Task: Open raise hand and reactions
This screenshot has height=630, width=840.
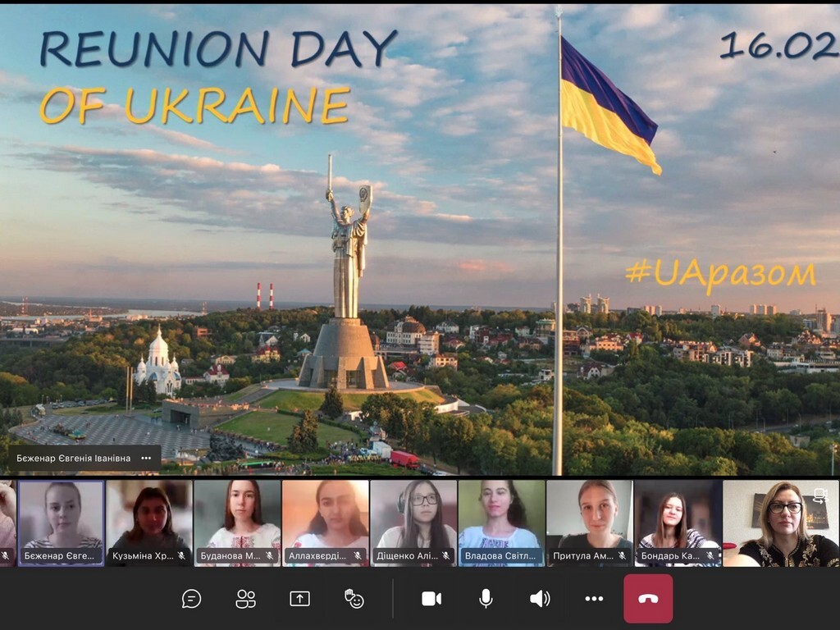Action: [354, 599]
